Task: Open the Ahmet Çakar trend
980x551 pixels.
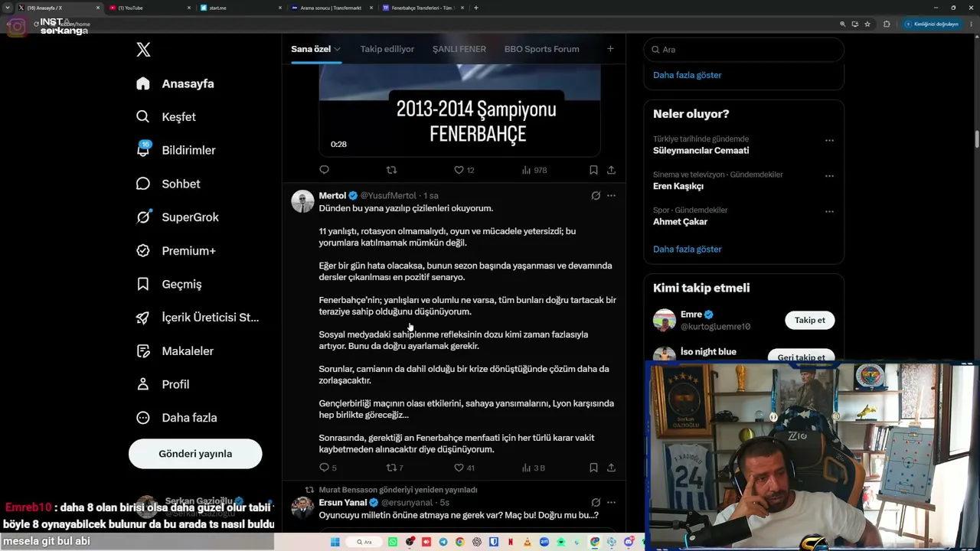Action: (x=680, y=222)
